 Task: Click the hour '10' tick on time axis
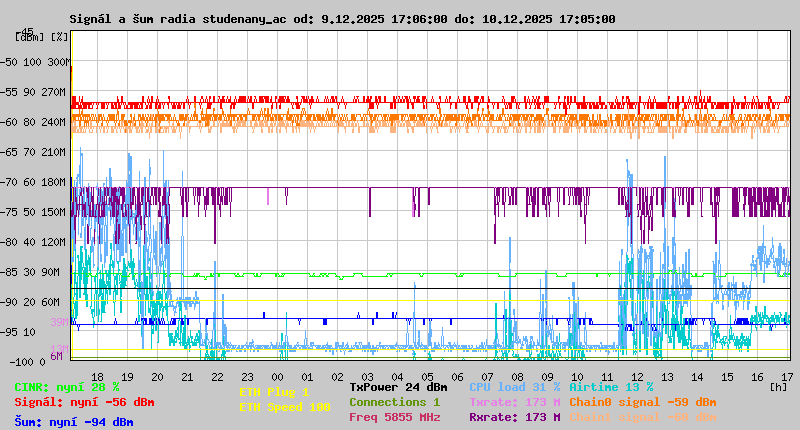[578, 377]
